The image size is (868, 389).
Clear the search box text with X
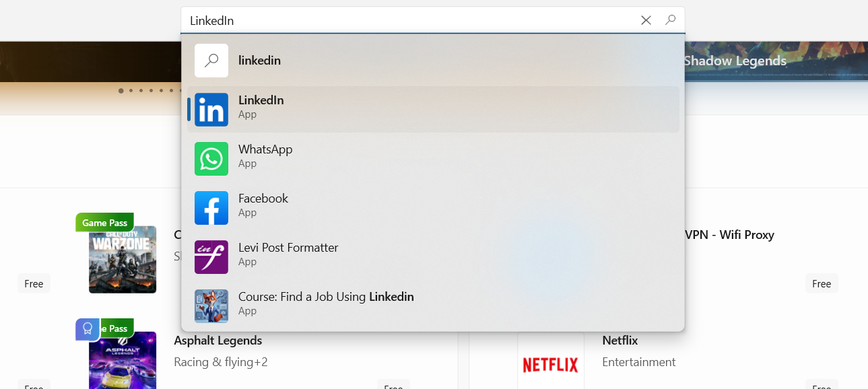tap(646, 20)
